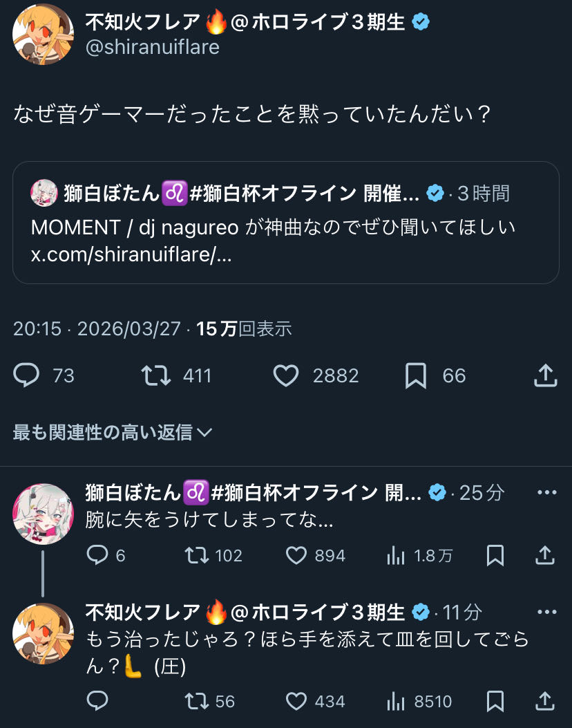
Task: Retweet 獅白ぼたん's reply with 102 reposts
Action: pos(197,555)
